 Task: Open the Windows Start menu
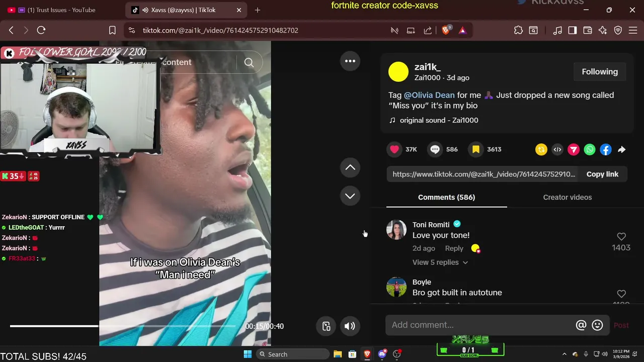248,354
